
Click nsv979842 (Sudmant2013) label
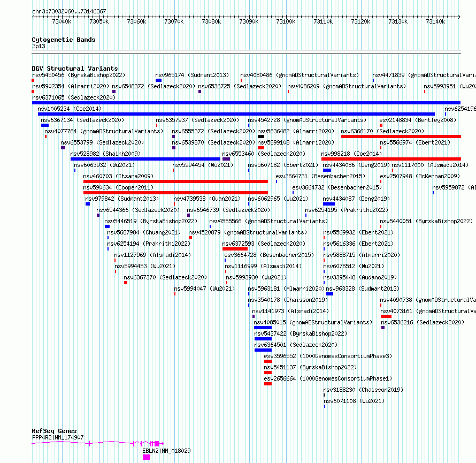[x=122, y=199]
